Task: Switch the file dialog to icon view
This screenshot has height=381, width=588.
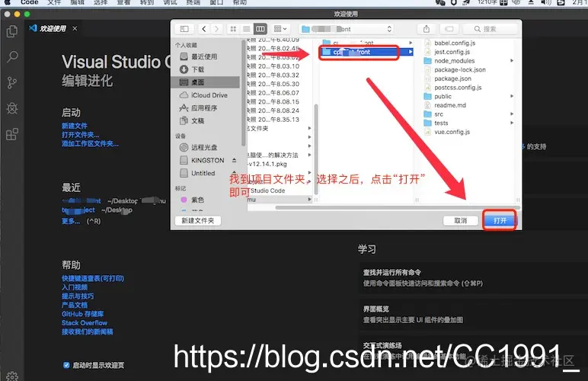Action: point(233,29)
